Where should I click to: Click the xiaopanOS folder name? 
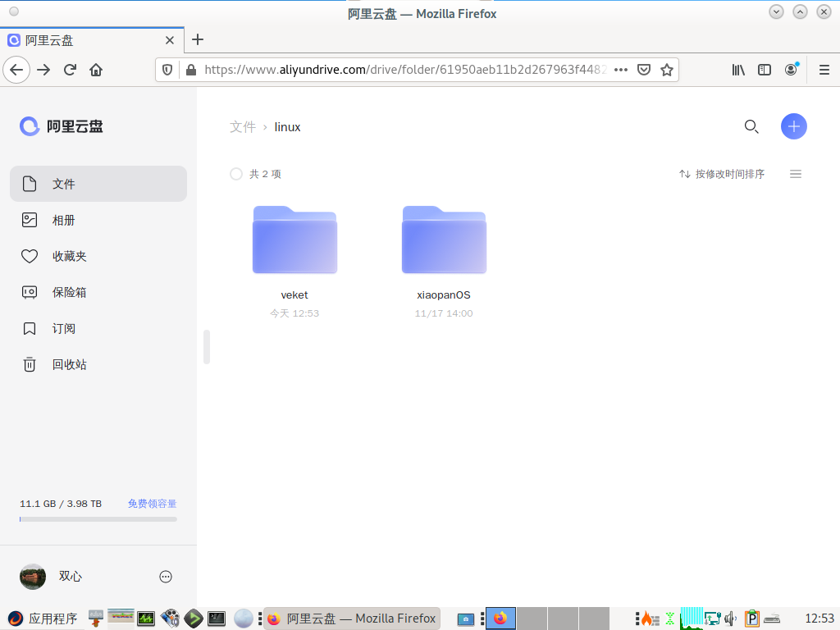(x=444, y=295)
